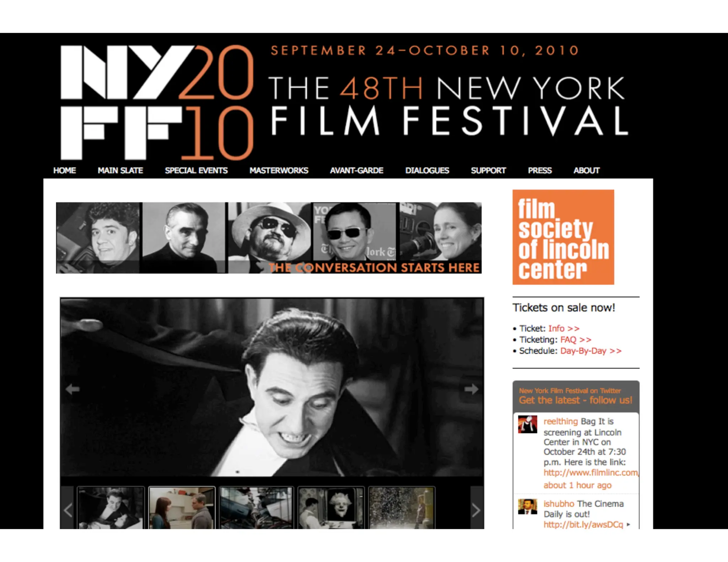The width and height of the screenshot is (728, 562).
Task: Go to the Masterworks section
Action: tap(279, 171)
